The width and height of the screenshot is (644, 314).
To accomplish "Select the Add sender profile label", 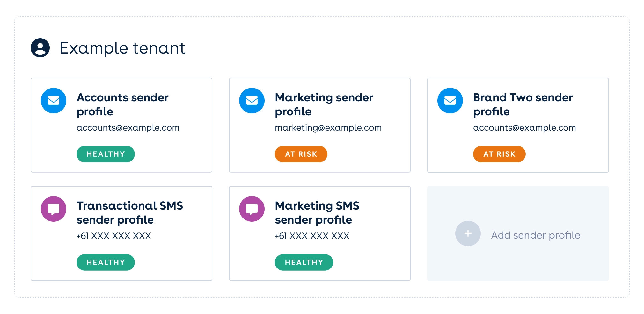I will click(536, 235).
